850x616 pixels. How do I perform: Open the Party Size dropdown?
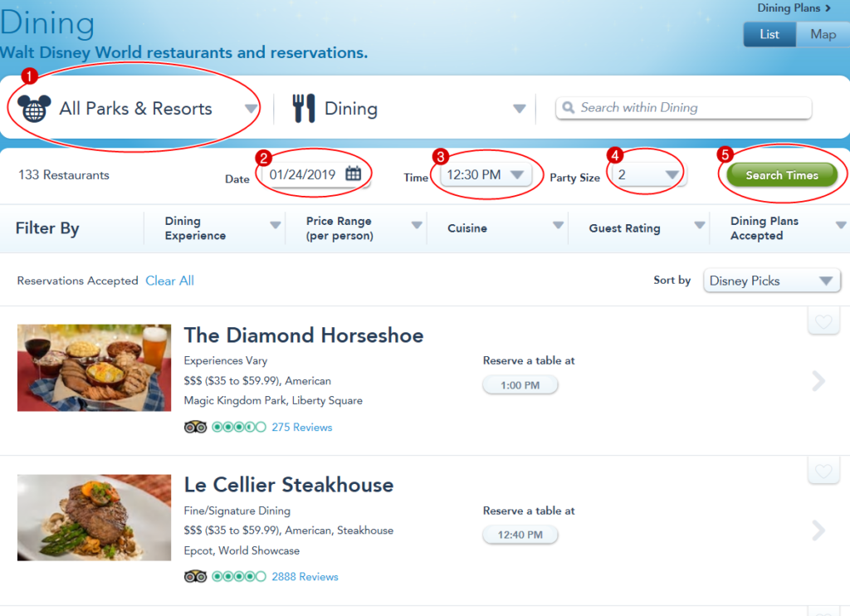(x=649, y=174)
